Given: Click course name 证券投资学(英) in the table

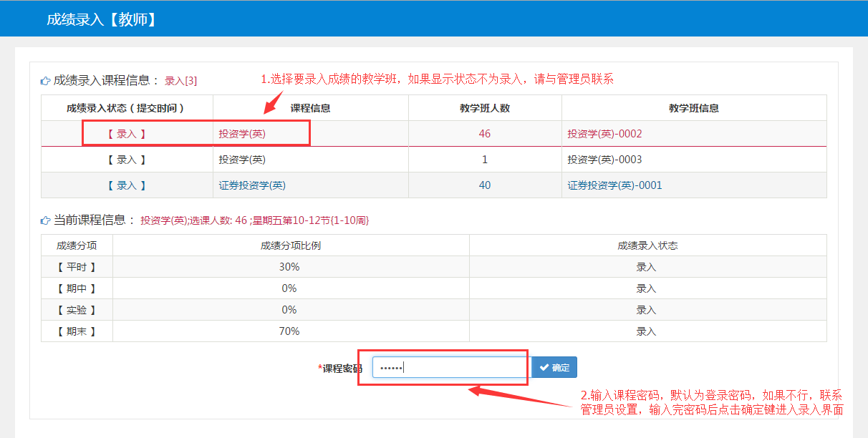Looking at the screenshot, I should pyautogui.click(x=252, y=185).
